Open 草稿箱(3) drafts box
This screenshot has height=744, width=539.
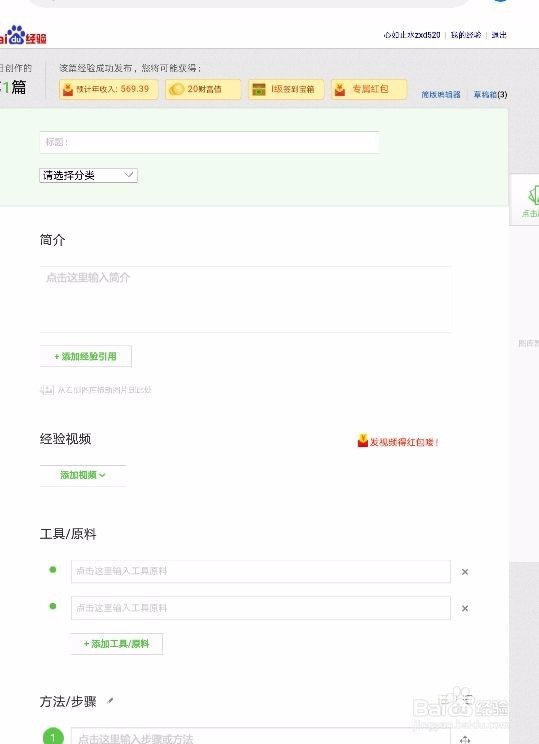[490, 94]
